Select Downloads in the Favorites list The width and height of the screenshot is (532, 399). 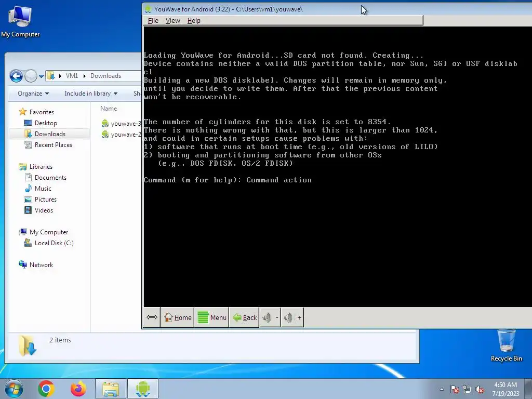[x=49, y=134]
